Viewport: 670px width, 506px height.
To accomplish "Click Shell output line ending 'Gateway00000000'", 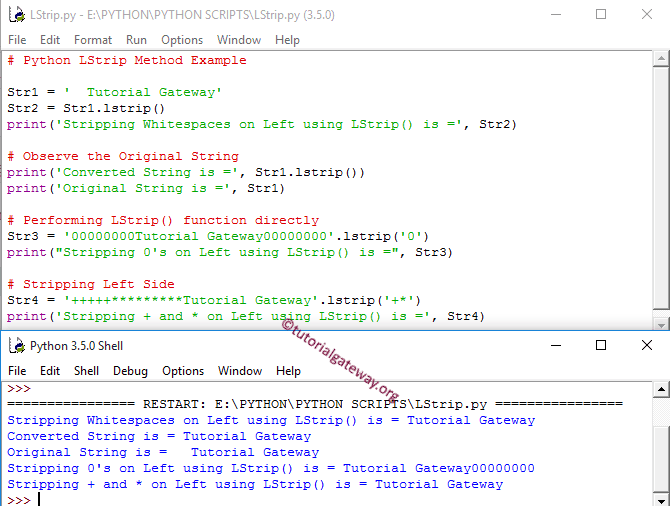I will [270, 468].
